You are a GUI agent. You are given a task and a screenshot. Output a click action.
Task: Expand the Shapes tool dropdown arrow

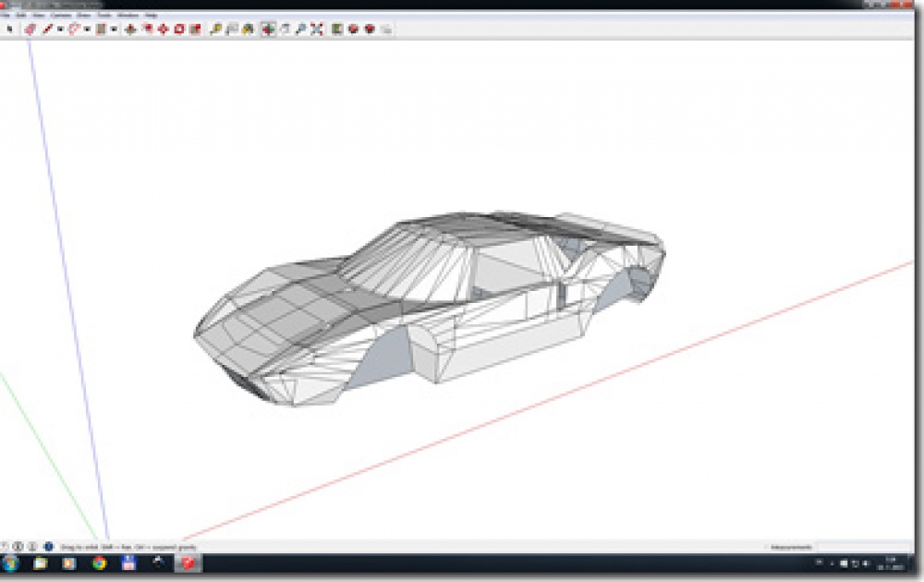[x=114, y=29]
